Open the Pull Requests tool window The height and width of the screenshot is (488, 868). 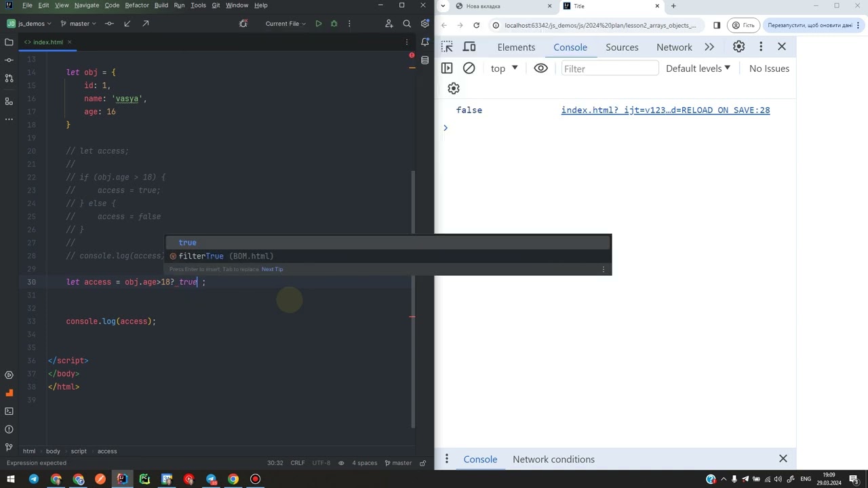tap(9, 79)
